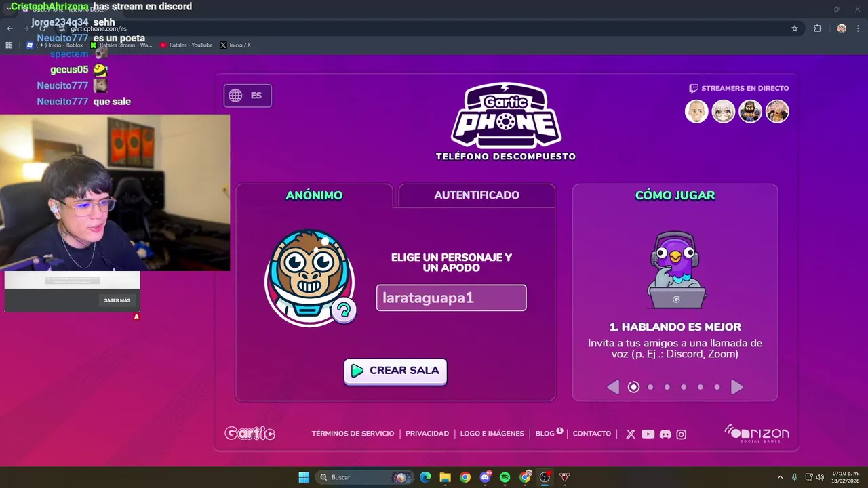Select the fourth how-to-play slide dot
Image resolution: width=868 pixels, height=488 pixels.
click(x=684, y=387)
